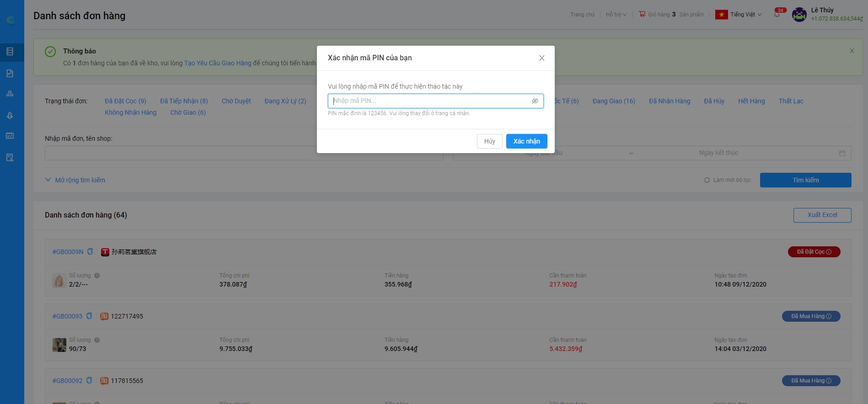This screenshot has height=404, width=868.
Task: Close the PIN confirmation dialog
Action: (x=541, y=58)
